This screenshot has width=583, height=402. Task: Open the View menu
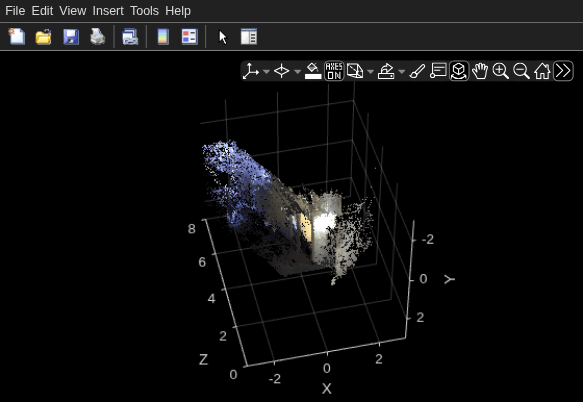[x=73, y=11]
